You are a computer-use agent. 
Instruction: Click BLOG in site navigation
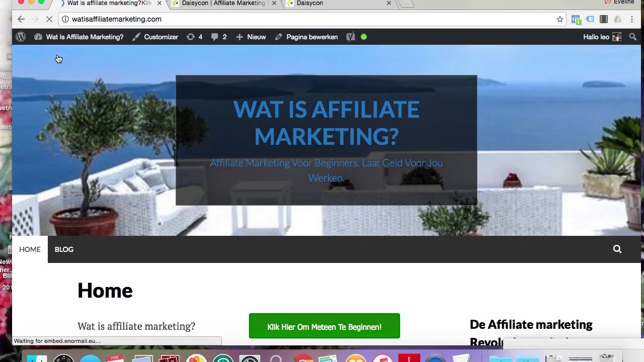(x=64, y=249)
